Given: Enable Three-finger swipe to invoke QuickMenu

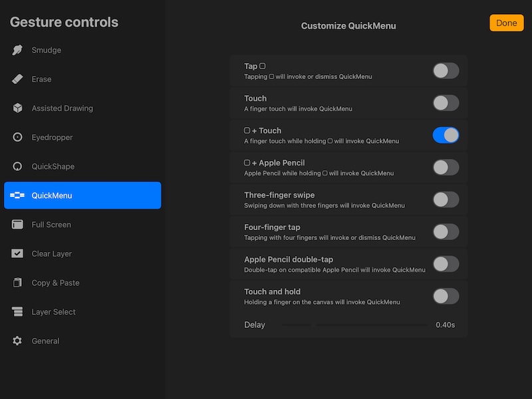Looking at the screenshot, I should pos(446,199).
